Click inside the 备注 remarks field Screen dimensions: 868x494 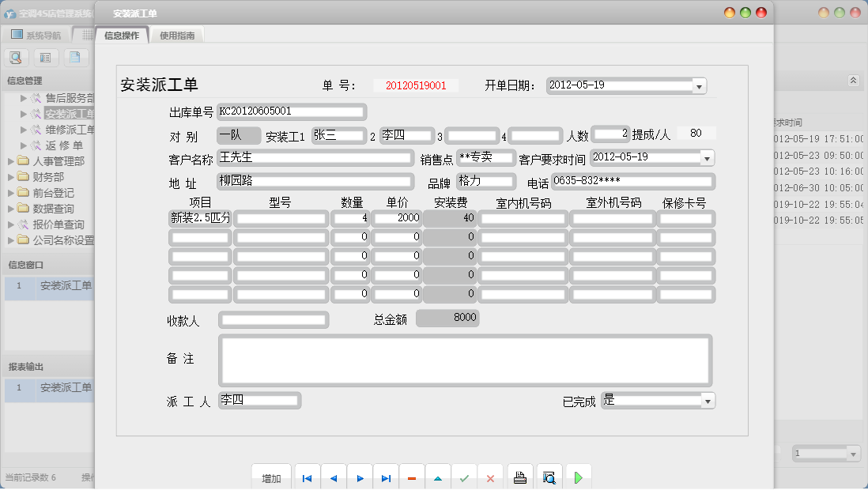pyautogui.click(x=466, y=361)
